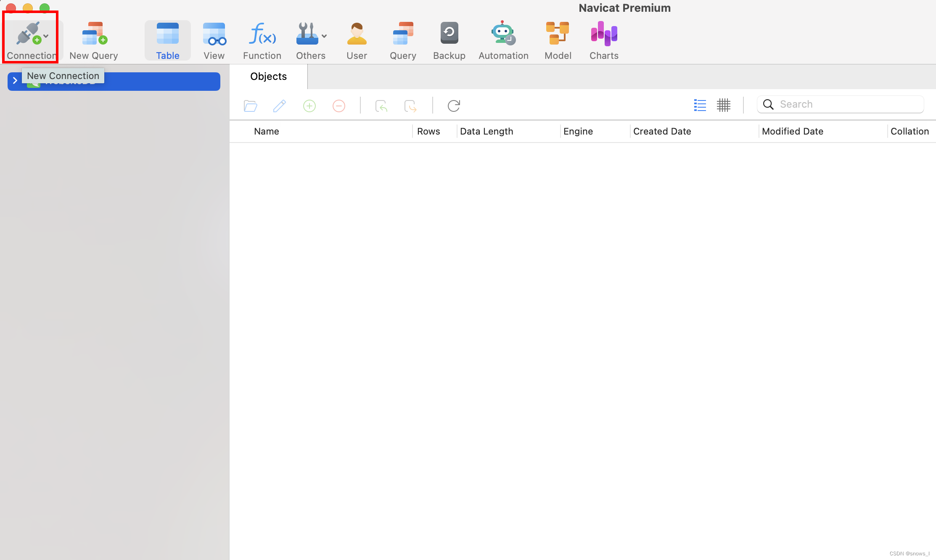Click the search magnifier icon
Image resolution: width=936 pixels, height=560 pixels.
(768, 104)
